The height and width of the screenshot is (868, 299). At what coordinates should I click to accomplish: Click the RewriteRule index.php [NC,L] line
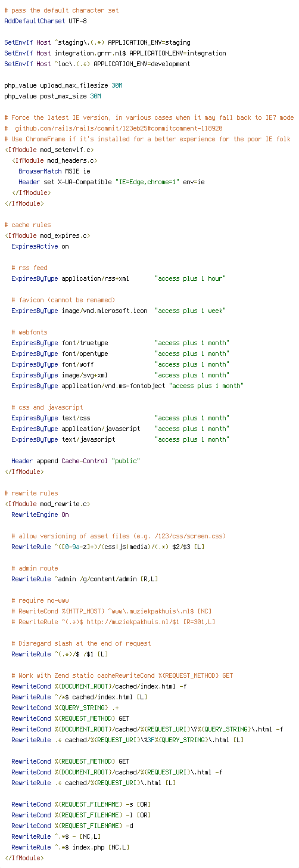pos(70,847)
